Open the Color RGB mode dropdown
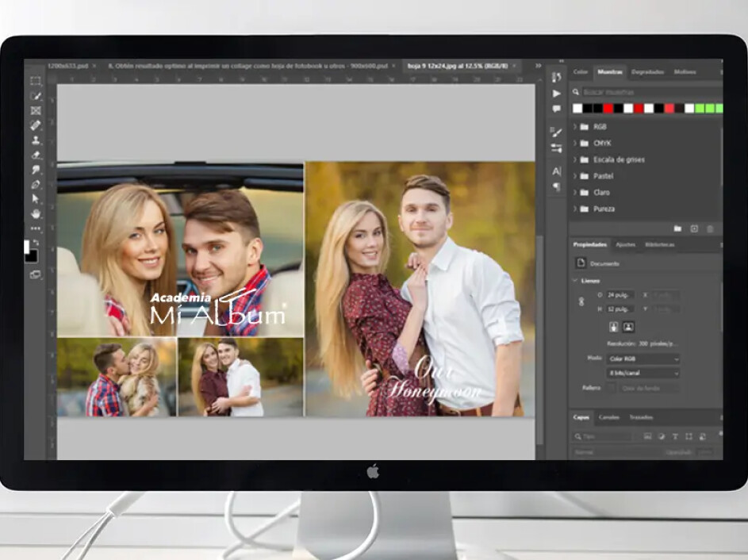The image size is (748, 560). coord(643,359)
